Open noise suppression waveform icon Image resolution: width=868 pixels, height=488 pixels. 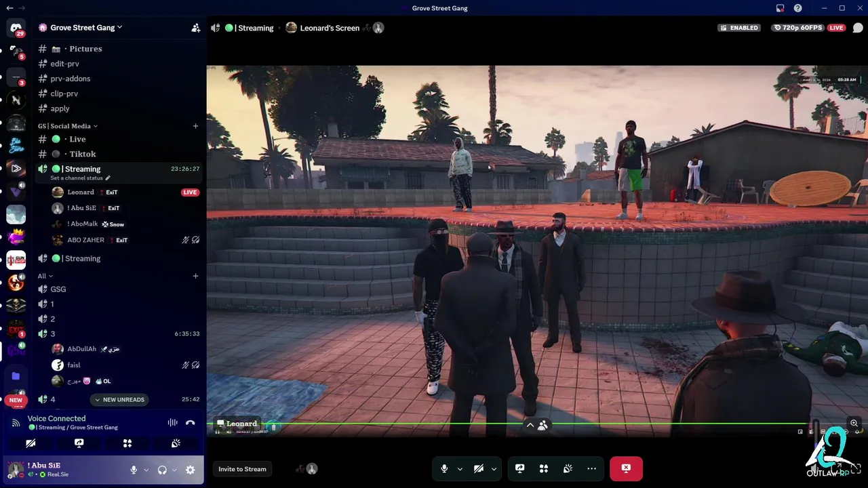tap(172, 422)
